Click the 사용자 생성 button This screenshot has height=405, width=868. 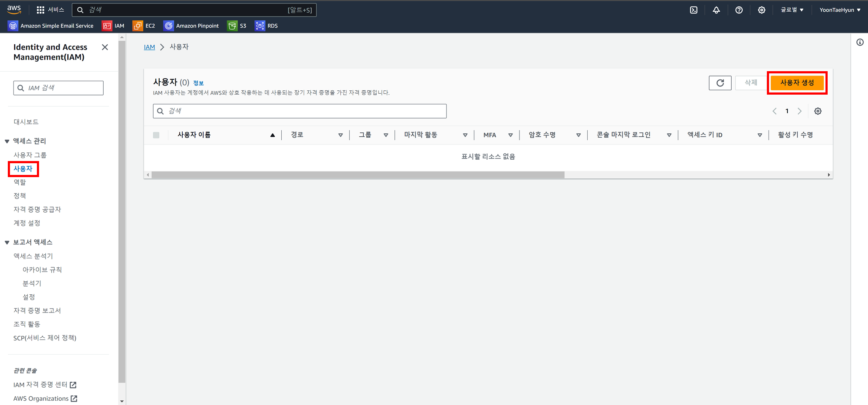point(797,82)
